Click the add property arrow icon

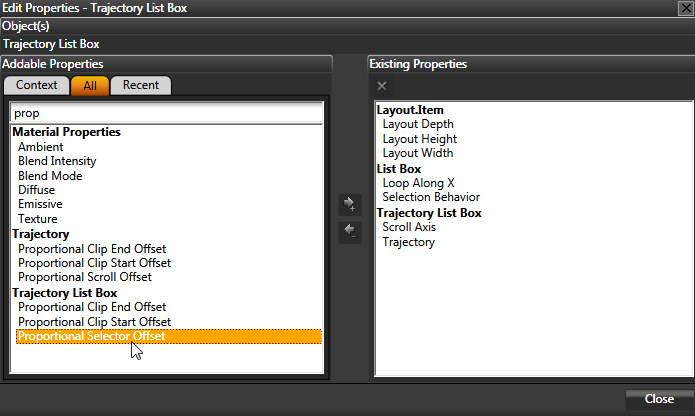[350, 205]
